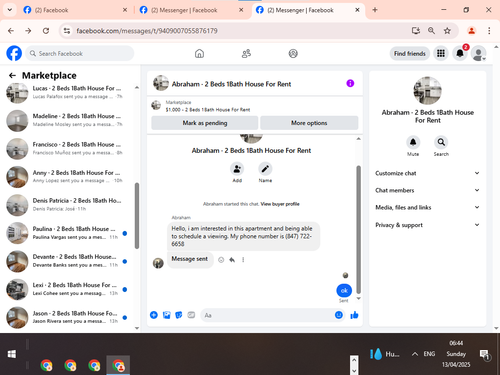500x375 pixels.
Task: Go back from Marketplace with arrow
Action: [12, 76]
